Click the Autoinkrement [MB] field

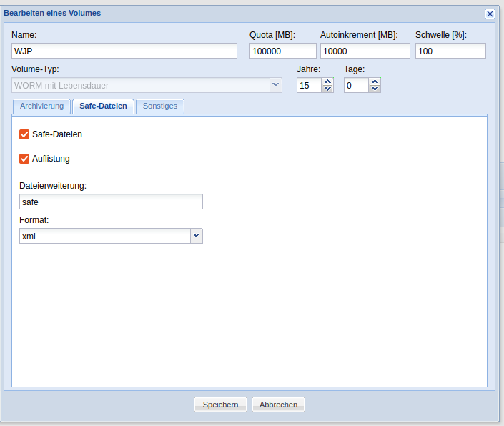[365, 51]
